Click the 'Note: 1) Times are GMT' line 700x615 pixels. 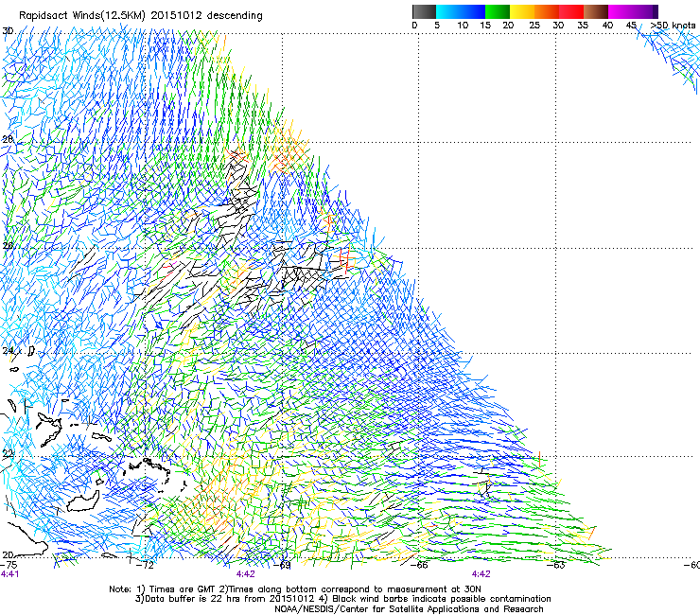click(295, 589)
